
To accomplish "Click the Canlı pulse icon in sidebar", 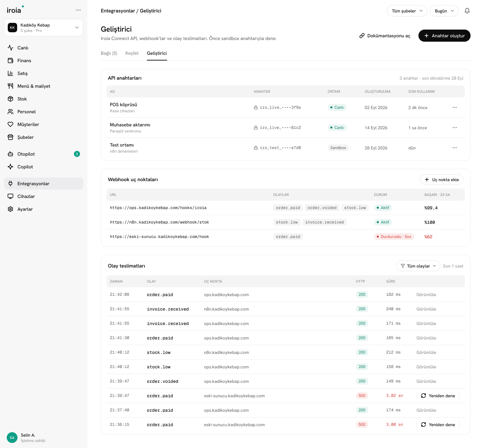I will point(10,48).
